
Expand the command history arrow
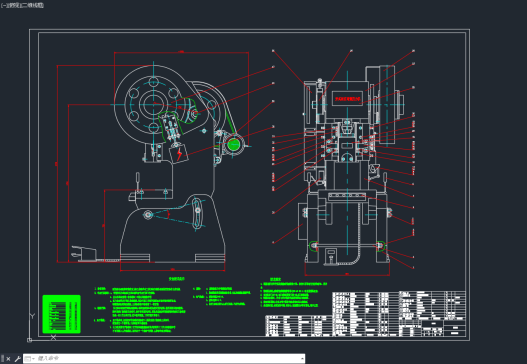[302, 359]
